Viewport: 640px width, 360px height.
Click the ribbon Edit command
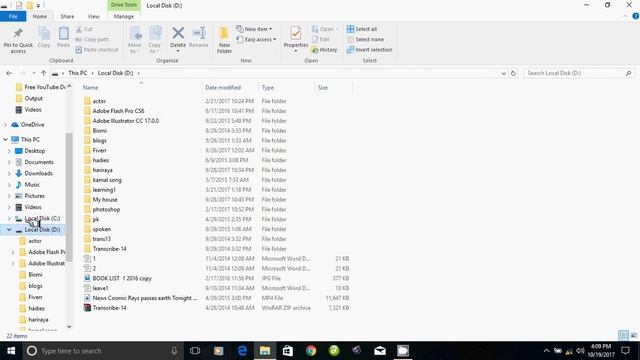[x=321, y=40]
